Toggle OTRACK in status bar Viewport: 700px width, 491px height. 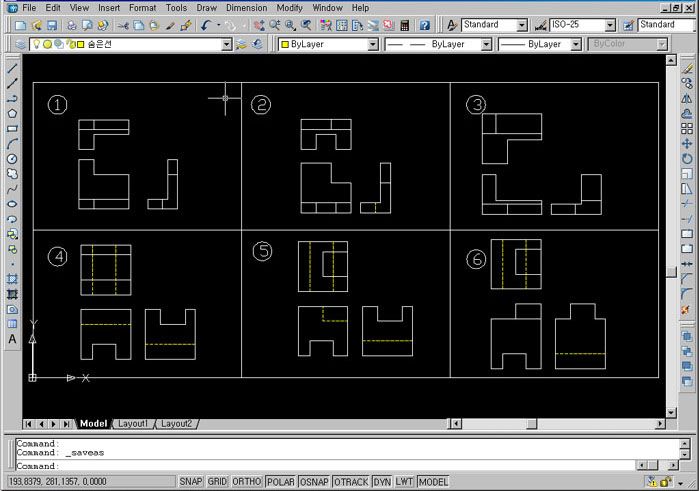(x=351, y=482)
